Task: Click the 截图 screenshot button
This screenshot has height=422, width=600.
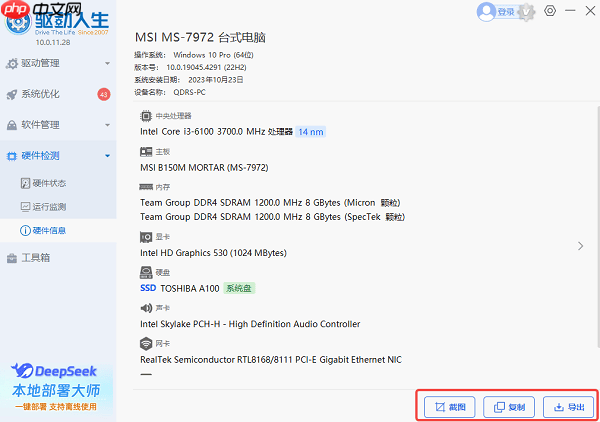Action: tap(450, 407)
